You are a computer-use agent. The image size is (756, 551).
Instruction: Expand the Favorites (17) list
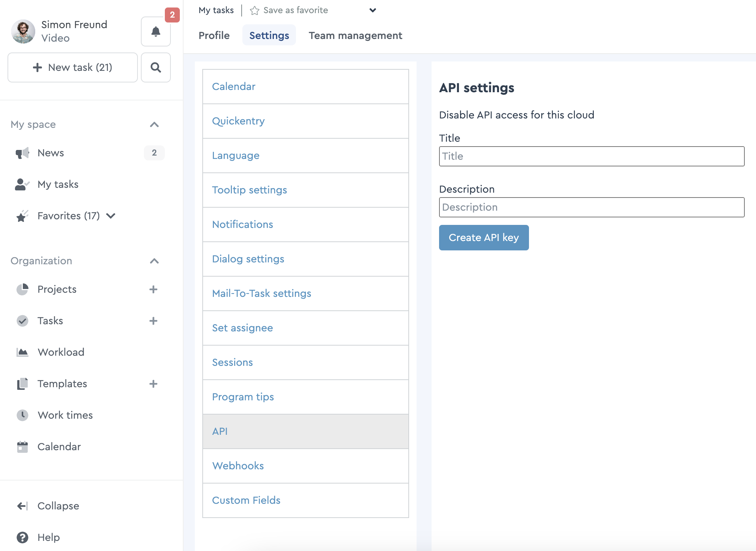pyautogui.click(x=111, y=216)
